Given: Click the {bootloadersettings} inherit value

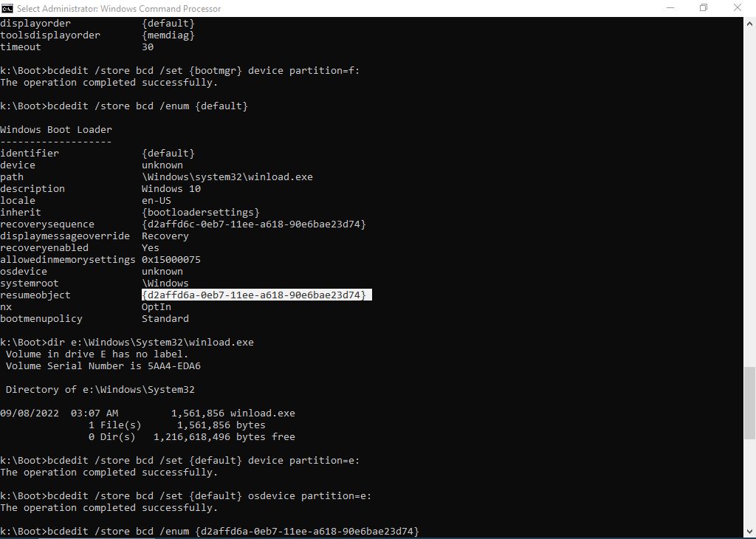Looking at the screenshot, I should coord(201,213).
